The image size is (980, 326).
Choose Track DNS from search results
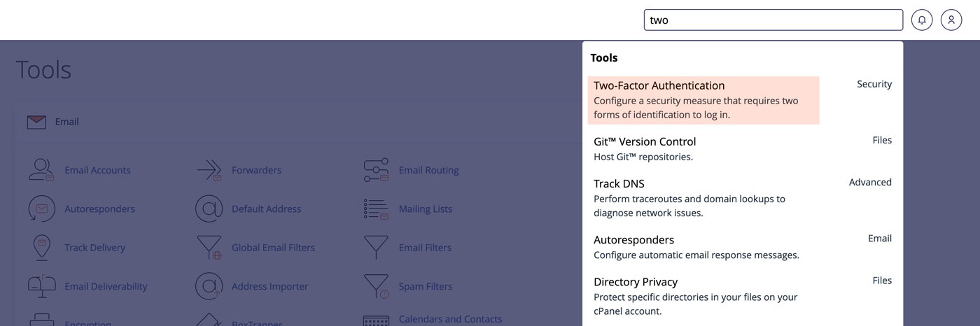743,197
